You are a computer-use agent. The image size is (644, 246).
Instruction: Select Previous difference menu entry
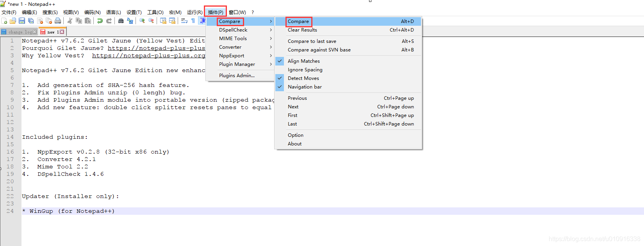(x=348, y=98)
